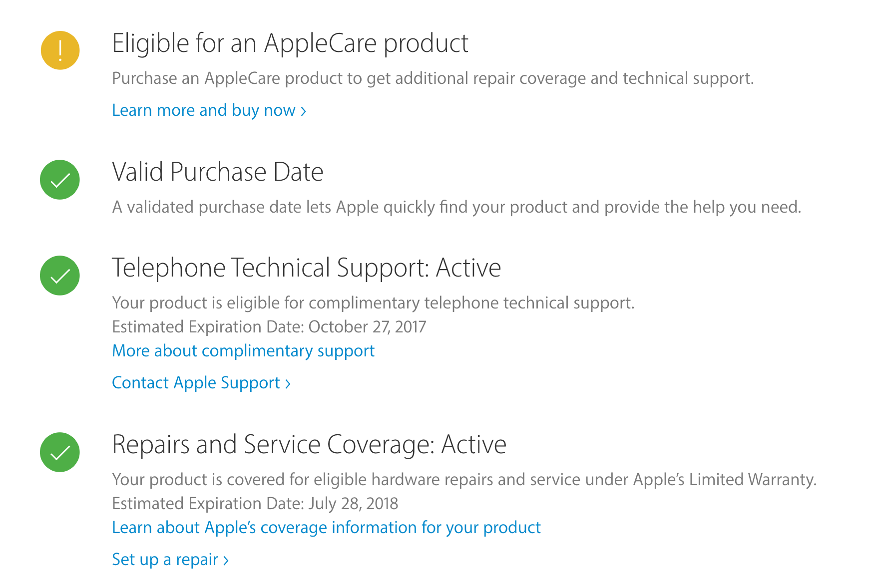Click the October 27, 2017 expiration date line

tap(269, 327)
